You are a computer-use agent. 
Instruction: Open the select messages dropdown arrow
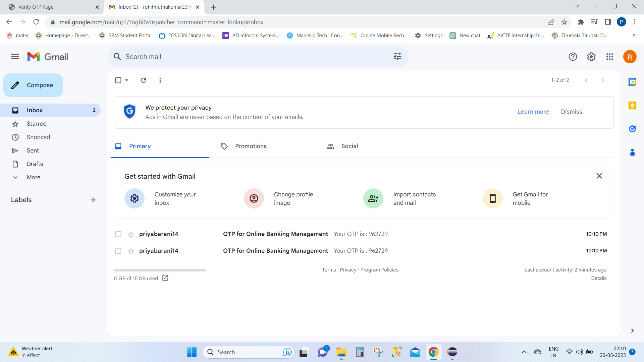click(126, 80)
